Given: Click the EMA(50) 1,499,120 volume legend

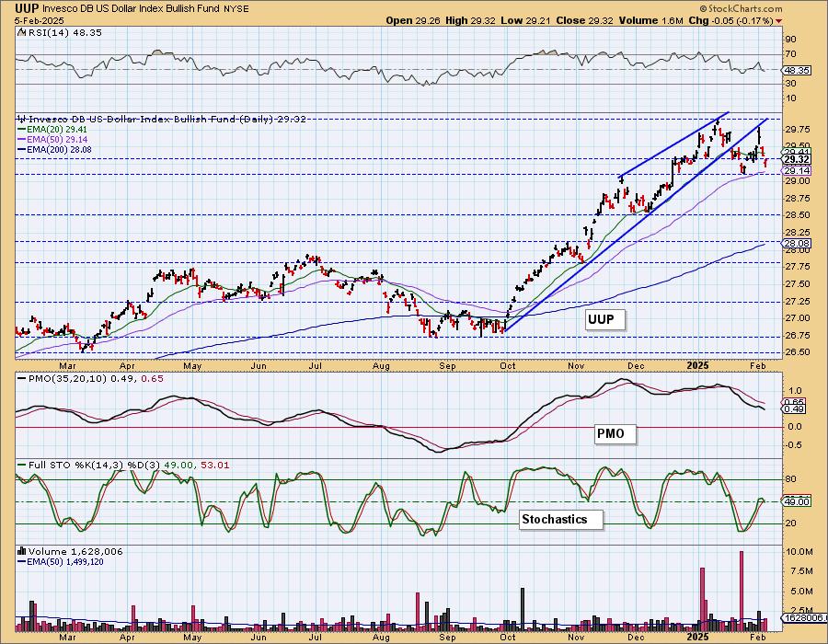Looking at the screenshot, I should pyautogui.click(x=65, y=561).
